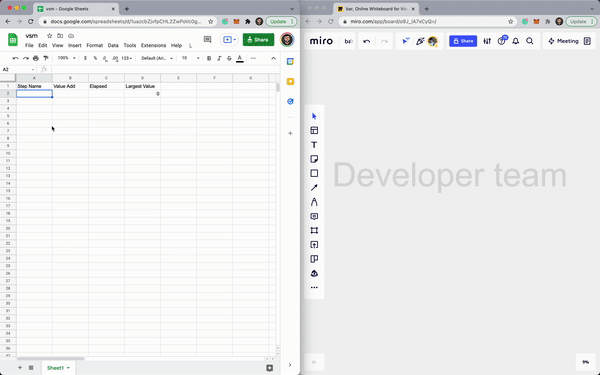This screenshot has height=375, width=600.
Task: Open more number formats 123 dropdown
Action: [127, 58]
